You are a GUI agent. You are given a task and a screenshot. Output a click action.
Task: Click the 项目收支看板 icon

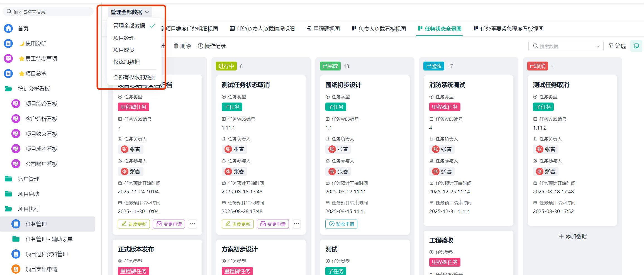(16, 134)
